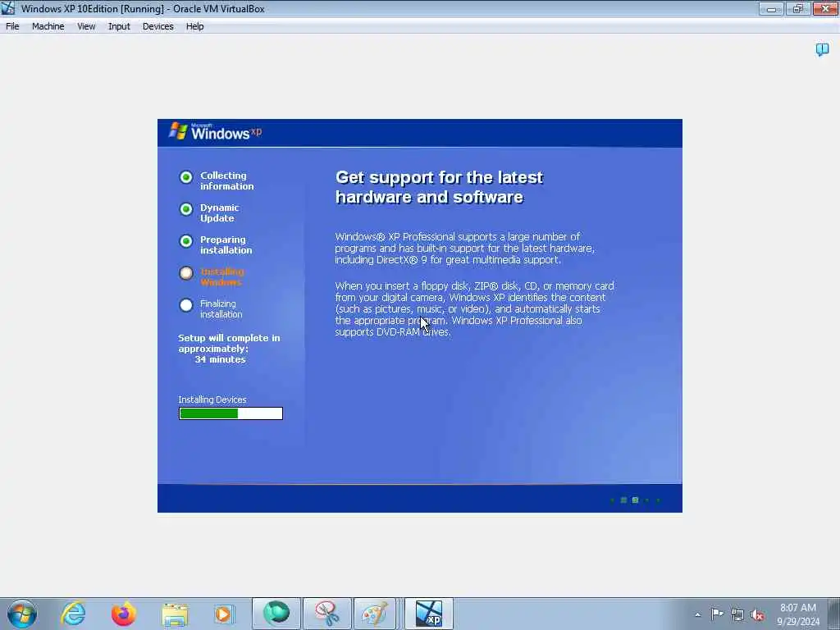Open the File menu in VirtualBox
Screen dimensions: 840x630
(x=12, y=26)
